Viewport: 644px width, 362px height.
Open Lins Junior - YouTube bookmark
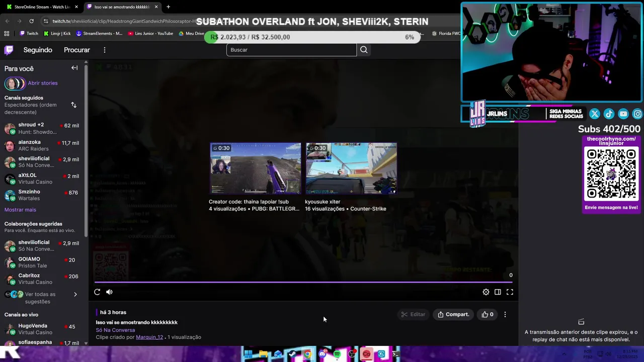point(150,34)
